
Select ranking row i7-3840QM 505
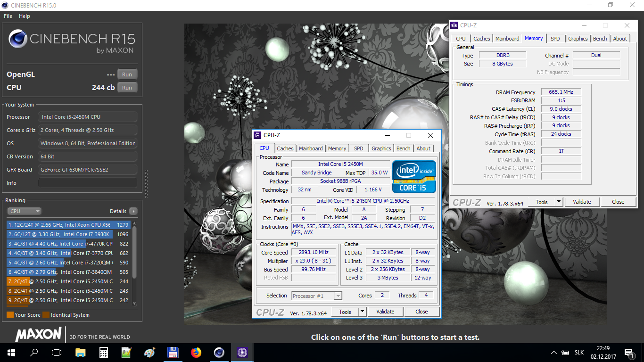point(68,272)
